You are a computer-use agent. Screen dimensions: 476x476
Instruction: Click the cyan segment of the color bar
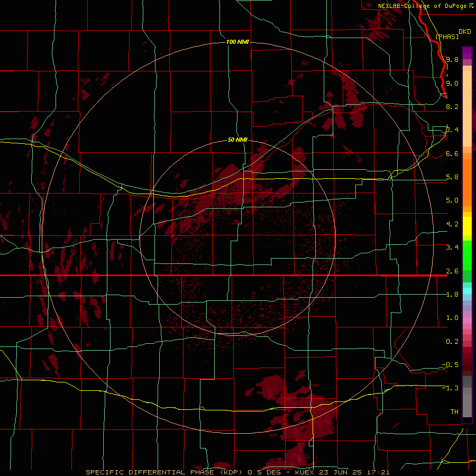tap(467, 291)
